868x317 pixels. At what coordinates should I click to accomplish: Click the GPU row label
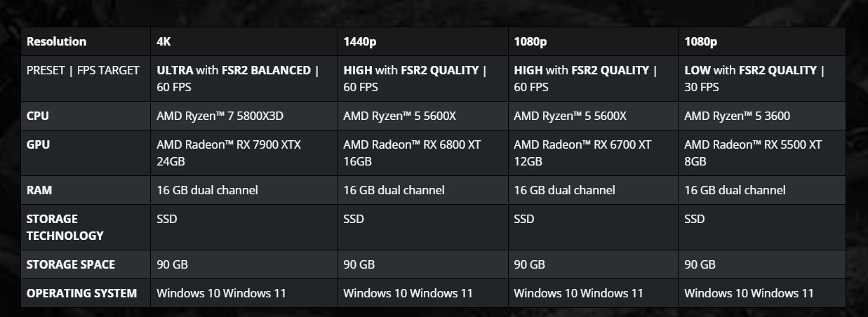[38, 144]
